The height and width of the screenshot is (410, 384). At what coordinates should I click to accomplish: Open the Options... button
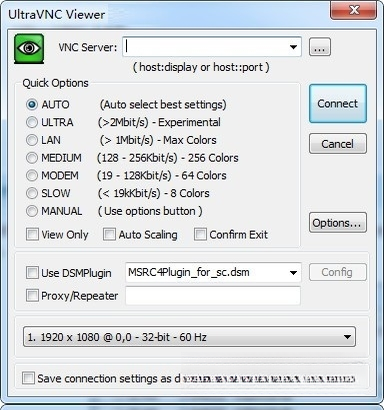338,223
